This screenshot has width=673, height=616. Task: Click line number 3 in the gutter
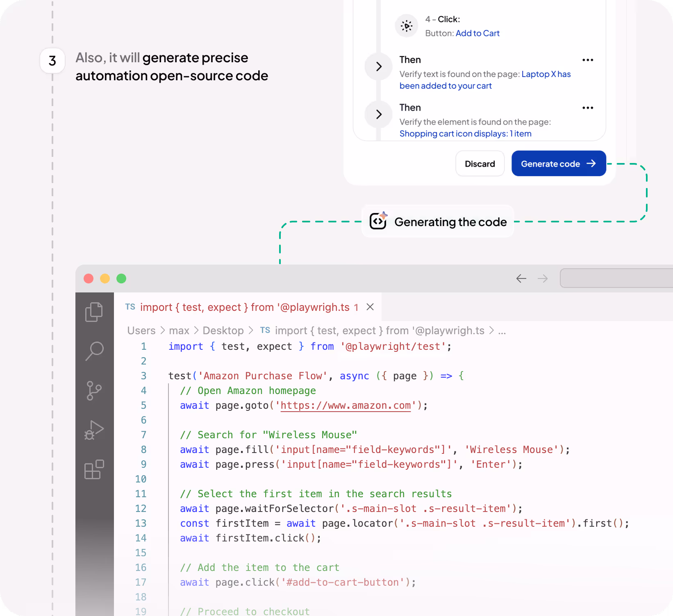point(143,376)
